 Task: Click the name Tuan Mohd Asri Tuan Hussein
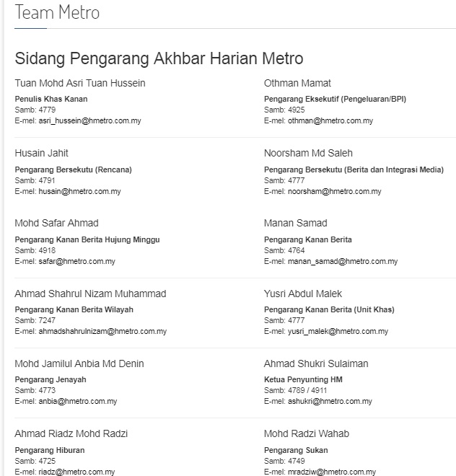coord(80,83)
